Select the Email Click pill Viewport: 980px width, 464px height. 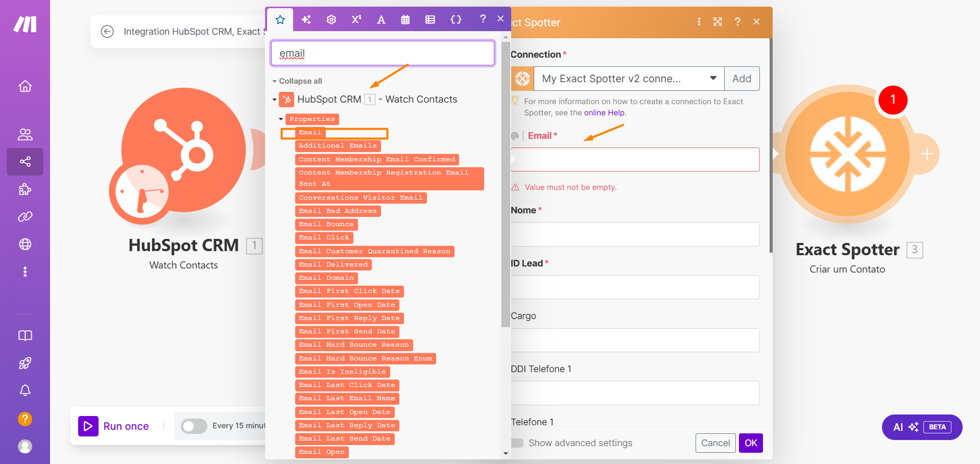point(324,238)
